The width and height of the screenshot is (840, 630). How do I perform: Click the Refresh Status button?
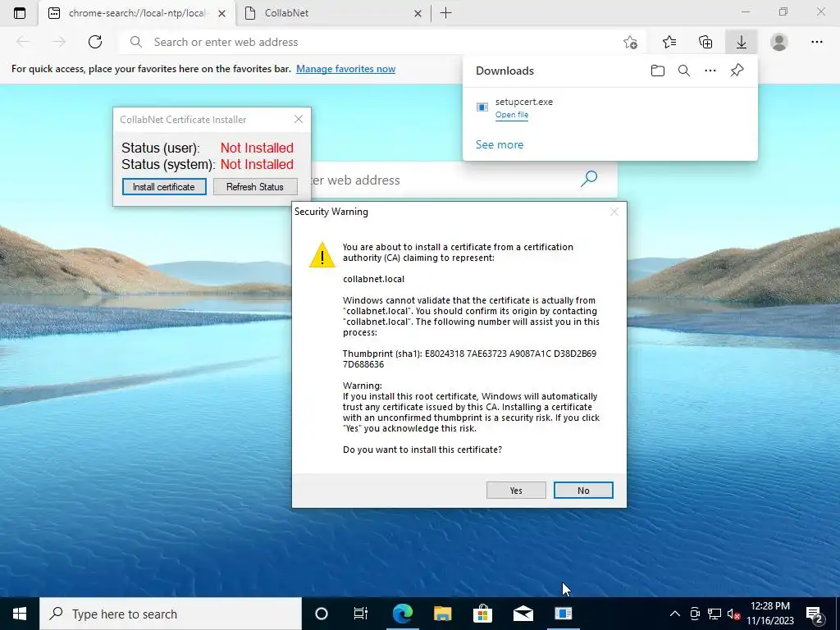255,186
